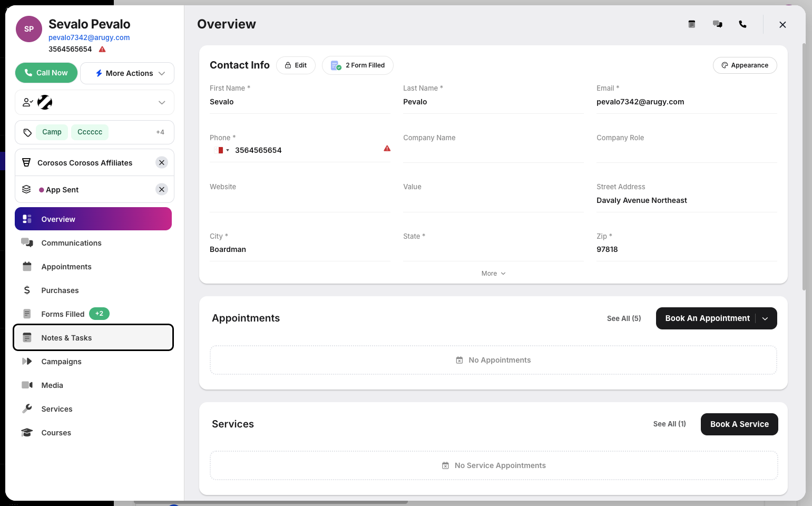This screenshot has width=812, height=506.
Task: Click the phone call icon in header
Action: click(x=743, y=24)
